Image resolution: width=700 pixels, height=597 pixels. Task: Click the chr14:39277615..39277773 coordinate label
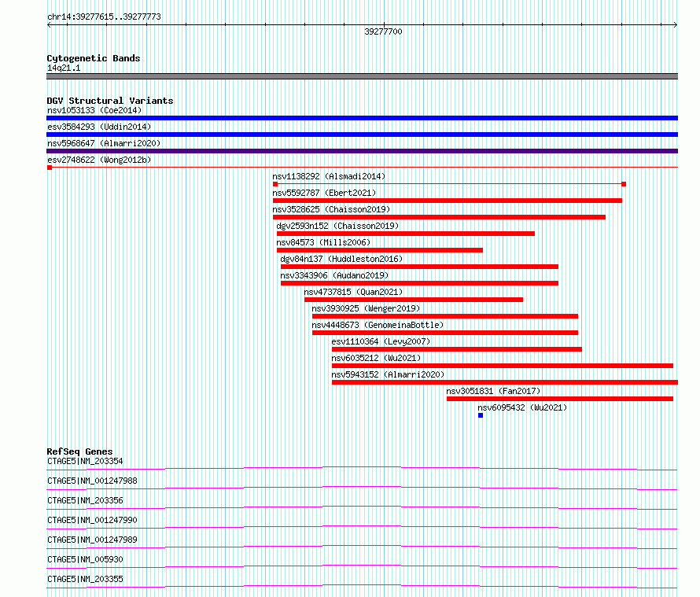[x=104, y=17]
